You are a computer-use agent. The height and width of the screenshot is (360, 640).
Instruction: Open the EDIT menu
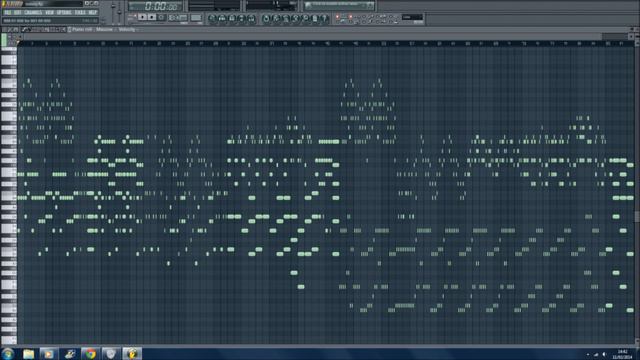point(18,13)
